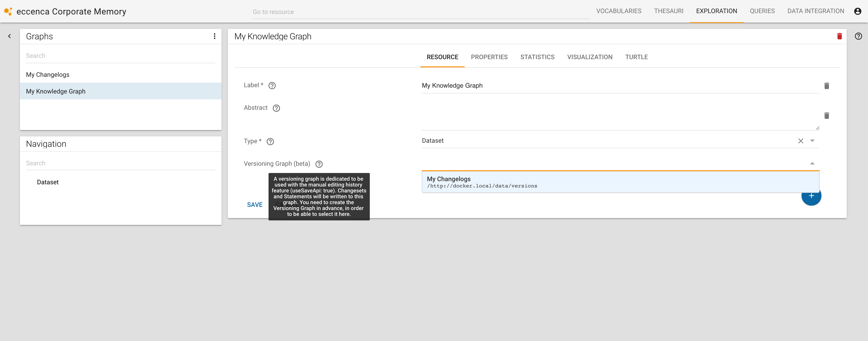Screen dimensions: 868x341
Task: Select My Changelogs in Graphs list
Action: click(48, 75)
